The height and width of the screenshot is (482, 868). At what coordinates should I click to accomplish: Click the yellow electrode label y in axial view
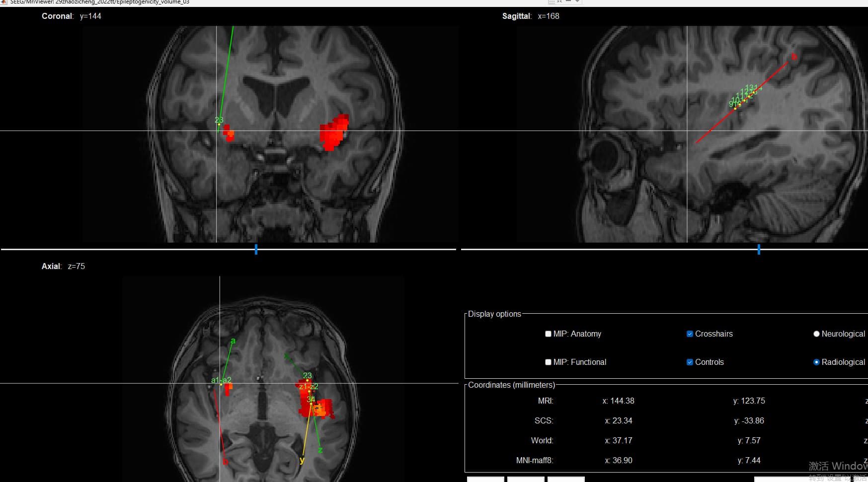coord(302,460)
